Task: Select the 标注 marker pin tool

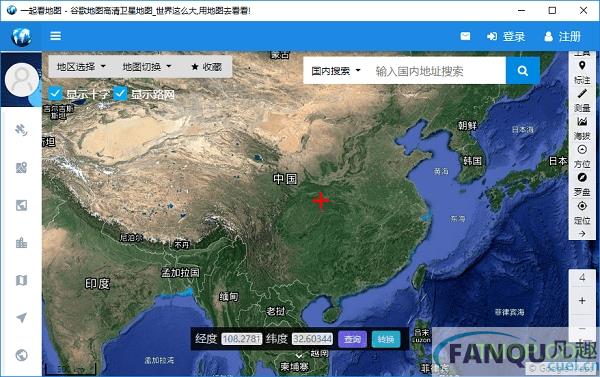Action: tap(582, 72)
